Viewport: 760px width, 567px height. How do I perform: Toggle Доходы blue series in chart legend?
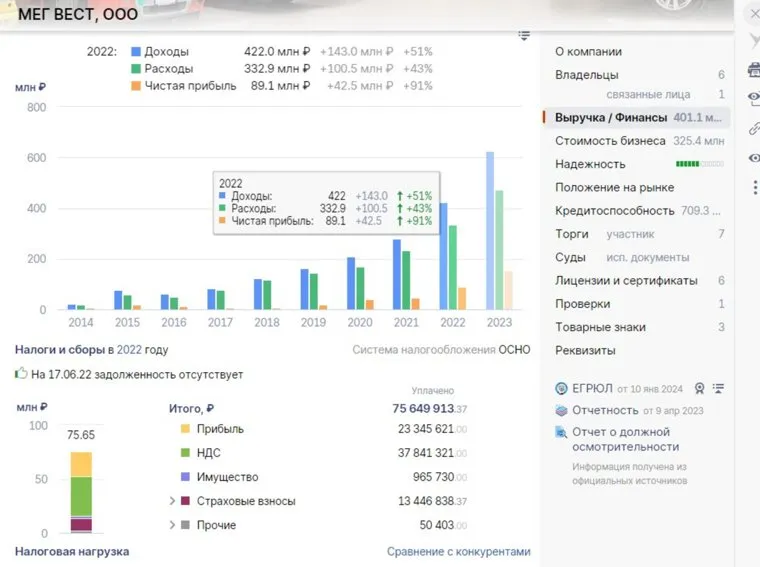(x=135, y=51)
